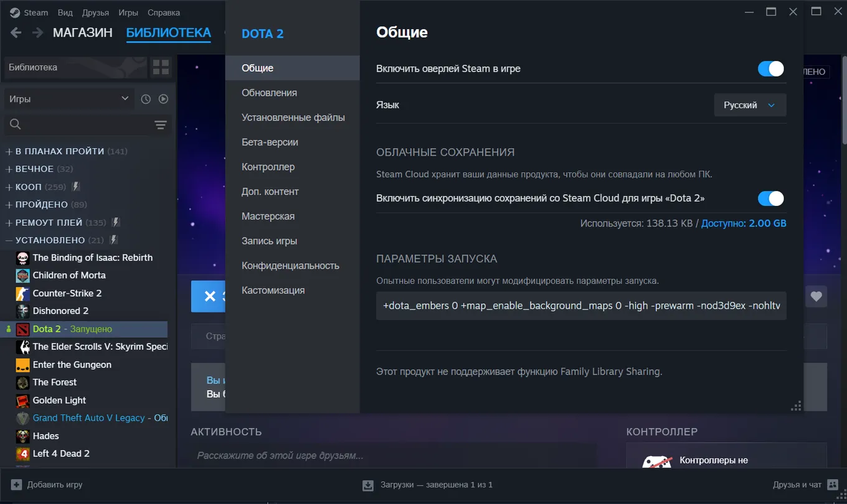
Task: Open the Друзья menu
Action: [x=95, y=12]
